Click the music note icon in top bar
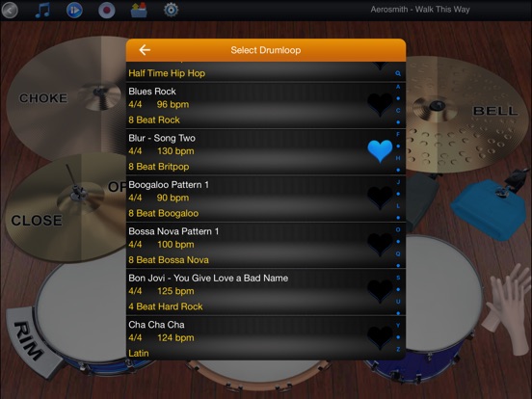Viewport: 532px width, 399px height. point(42,11)
